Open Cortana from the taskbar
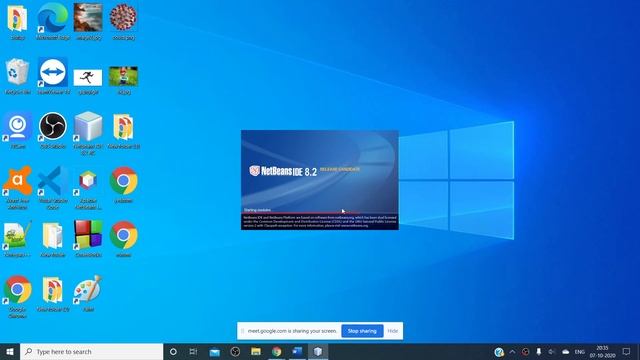This screenshot has width=640, height=360. click(x=173, y=352)
